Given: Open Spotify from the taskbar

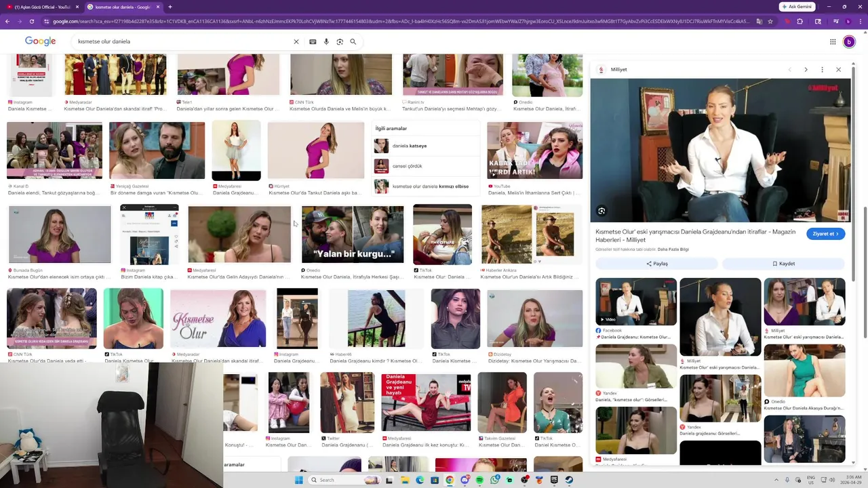Looking at the screenshot, I should 479,480.
